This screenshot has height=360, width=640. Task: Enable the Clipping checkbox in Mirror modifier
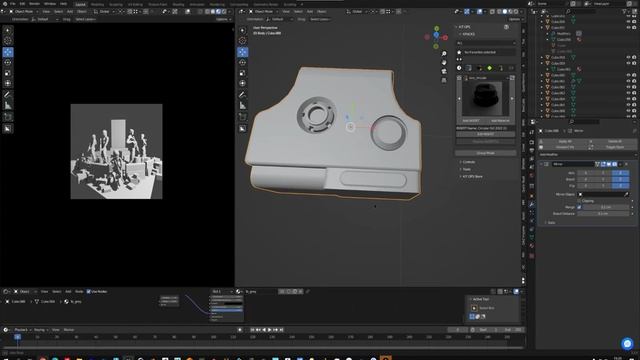coord(579,201)
